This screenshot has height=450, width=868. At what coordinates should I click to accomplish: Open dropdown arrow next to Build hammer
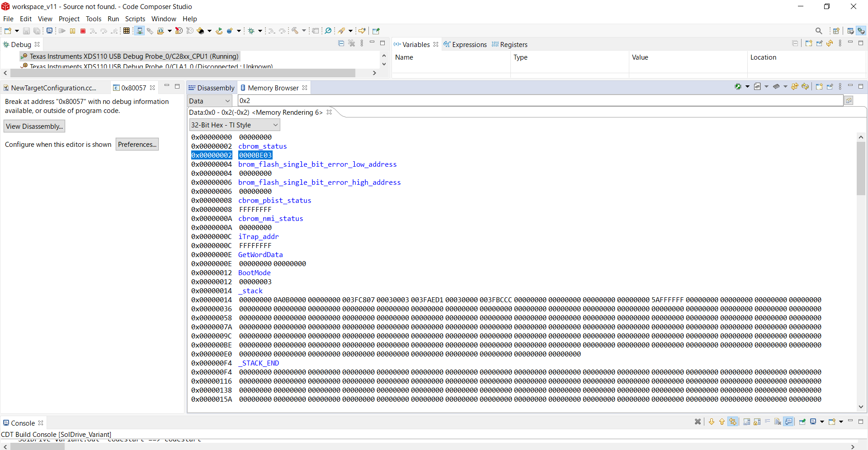(x=304, y=31)
